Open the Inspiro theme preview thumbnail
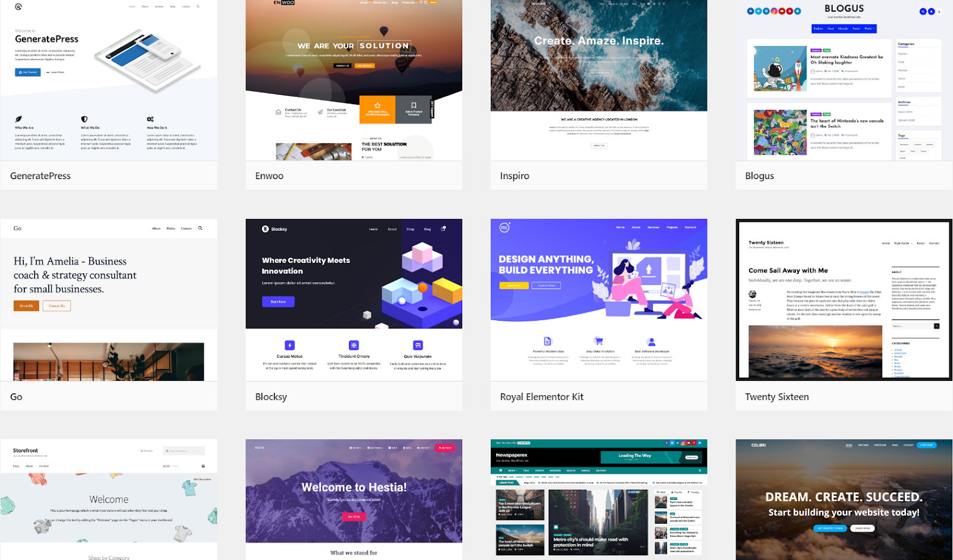Screen dimensions: 953x560 click(599, 80)
